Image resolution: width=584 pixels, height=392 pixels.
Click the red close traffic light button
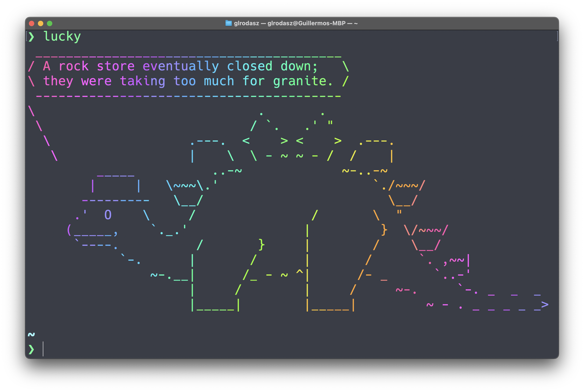tap(32, 23)
